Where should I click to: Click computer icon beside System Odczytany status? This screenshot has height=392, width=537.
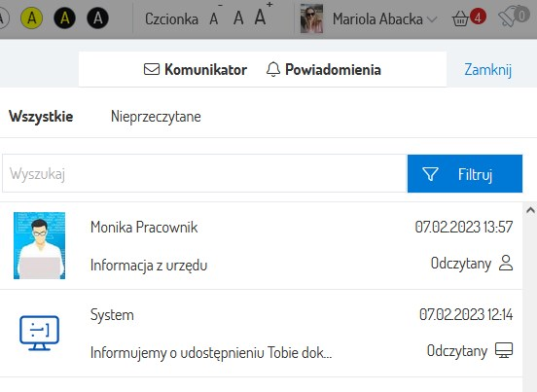(x=504, y=350)
